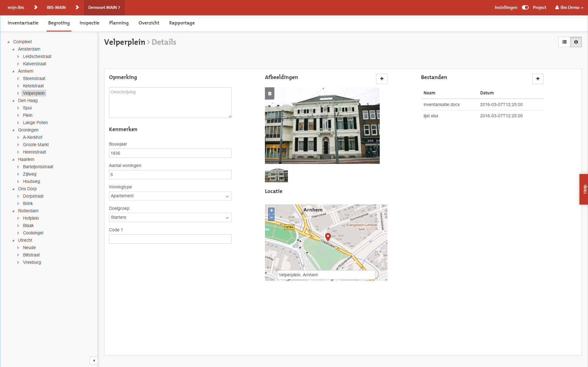588x367 pixels.
Task: Collapse the Rotterdam tree node
Action: 13,211
